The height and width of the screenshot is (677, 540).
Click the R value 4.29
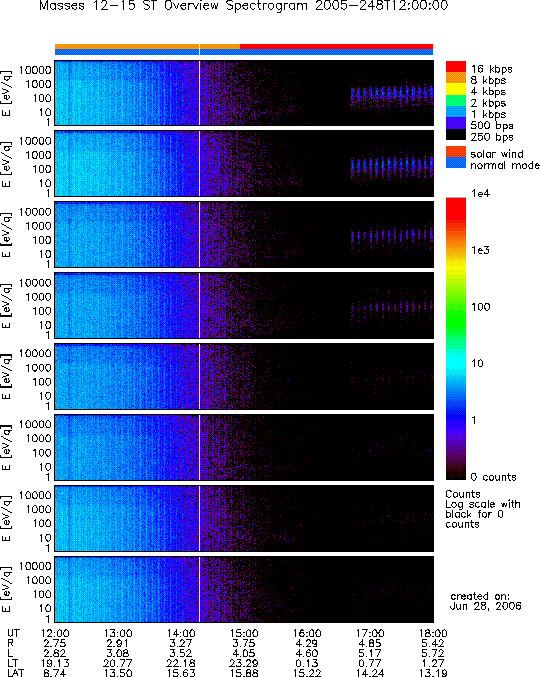point(307,643)
